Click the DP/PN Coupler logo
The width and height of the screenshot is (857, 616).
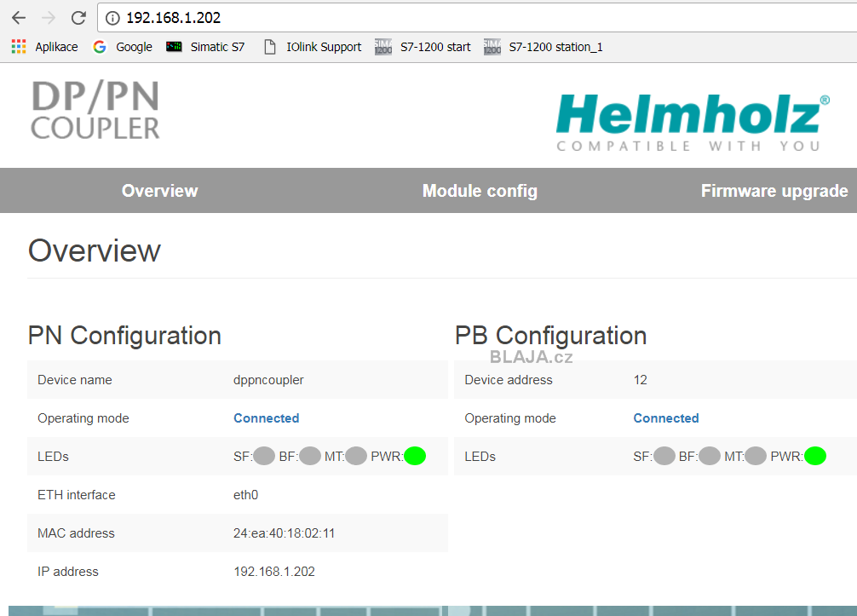coord(95,110)
